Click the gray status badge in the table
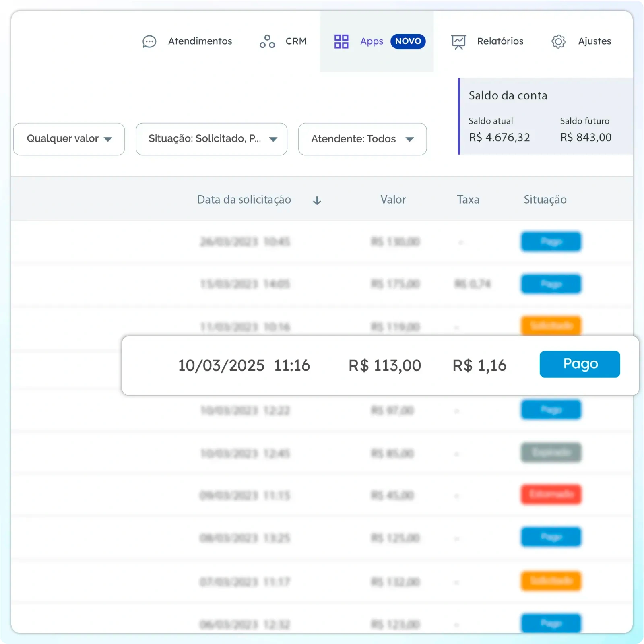The height and width of the screenshot is (644, 644). (551, 452)
